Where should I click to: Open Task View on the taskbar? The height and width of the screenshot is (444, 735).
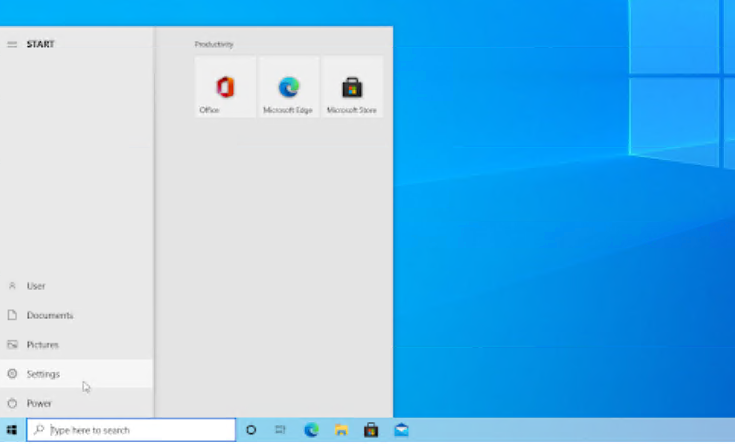(x=281, y=430)
